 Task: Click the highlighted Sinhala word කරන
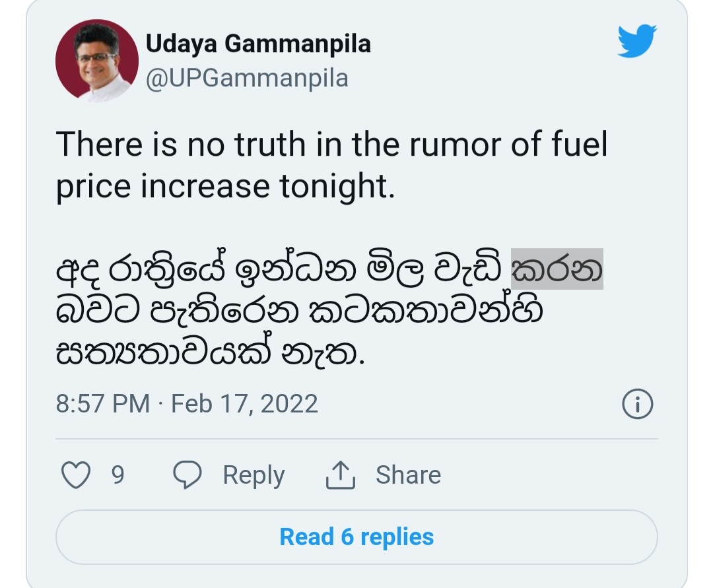pyautogui.click(x=557, y=269)
